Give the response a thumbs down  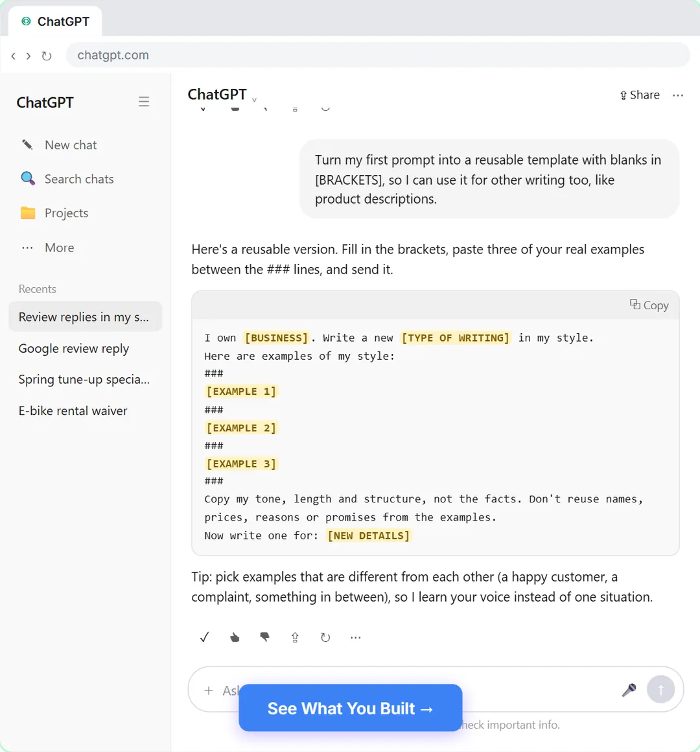(264, 637)
